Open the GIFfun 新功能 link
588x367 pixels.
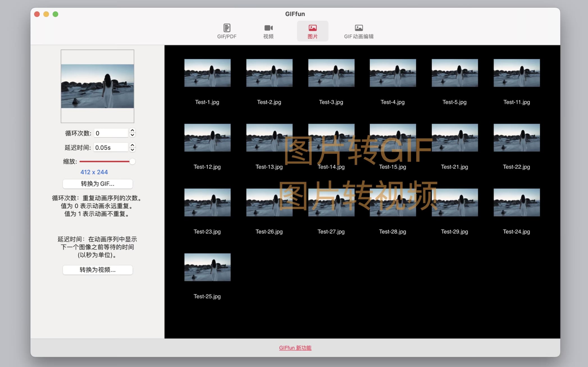pos(295,348)
